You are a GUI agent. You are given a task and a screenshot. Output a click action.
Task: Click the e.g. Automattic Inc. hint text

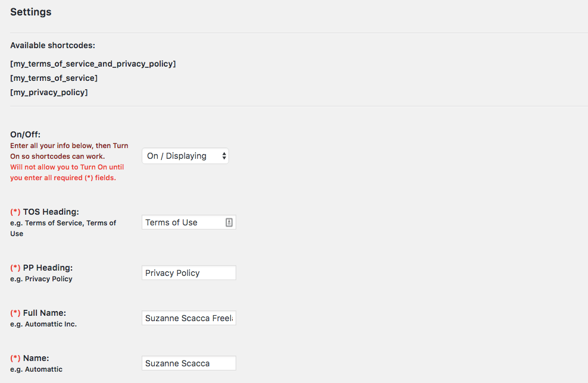pyautogui.click(x=43, y=324)
